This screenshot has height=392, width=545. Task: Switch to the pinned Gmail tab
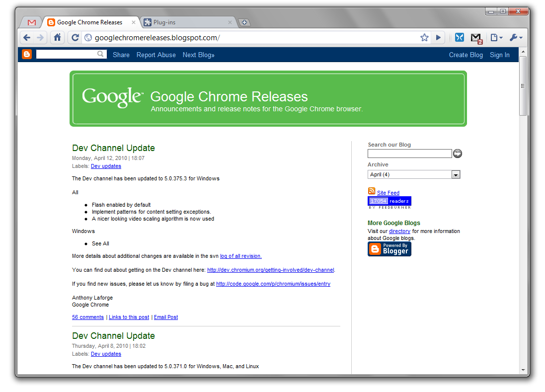tap(32, 22)
